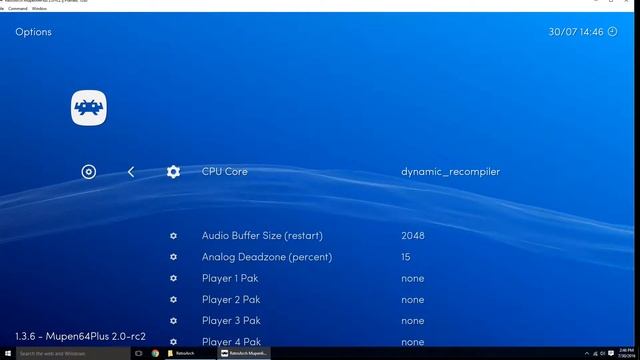
Task: Search the web and Windows box
Action: click(x=73, y=353)
